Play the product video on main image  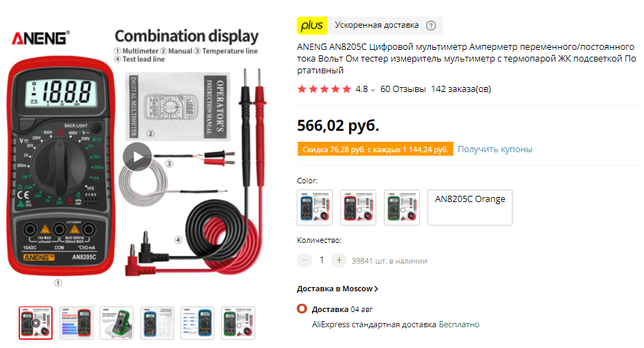137,156
